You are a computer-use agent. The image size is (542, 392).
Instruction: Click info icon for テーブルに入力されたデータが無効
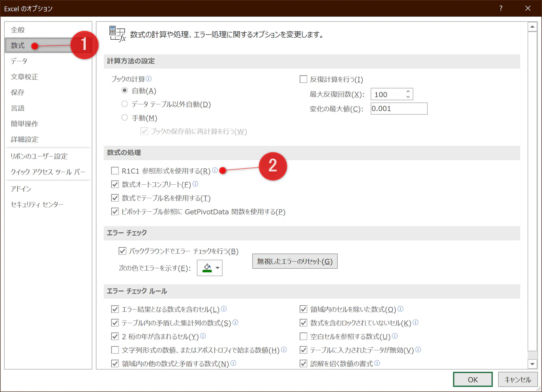pyautogui.click(x=418, y=349)
